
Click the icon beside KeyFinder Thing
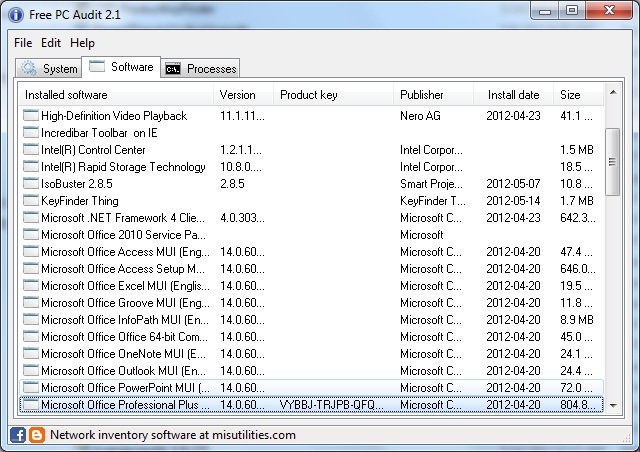tap(31, 201)
